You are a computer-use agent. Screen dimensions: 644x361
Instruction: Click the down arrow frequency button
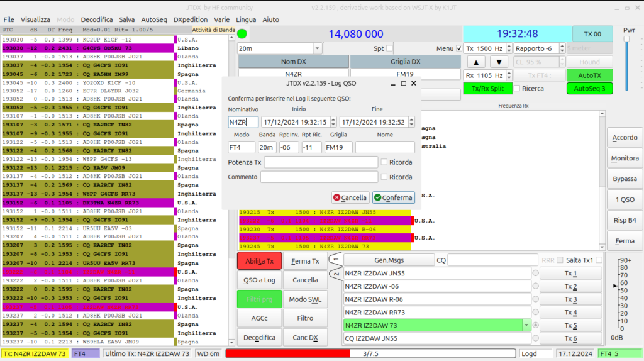499,62
